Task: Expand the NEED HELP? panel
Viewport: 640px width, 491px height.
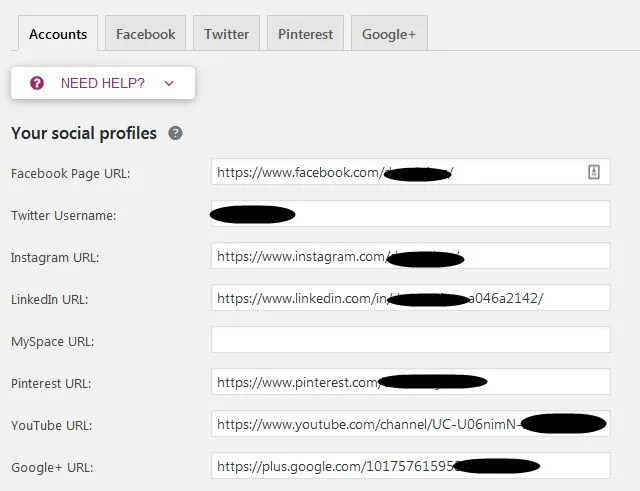Action: 103,83
